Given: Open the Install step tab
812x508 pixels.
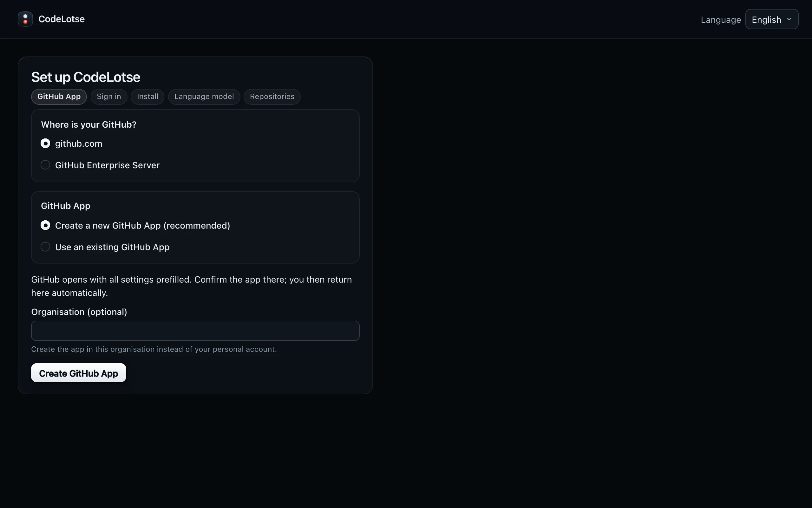Looking at the screenshot, I should (x=147, y=97).
